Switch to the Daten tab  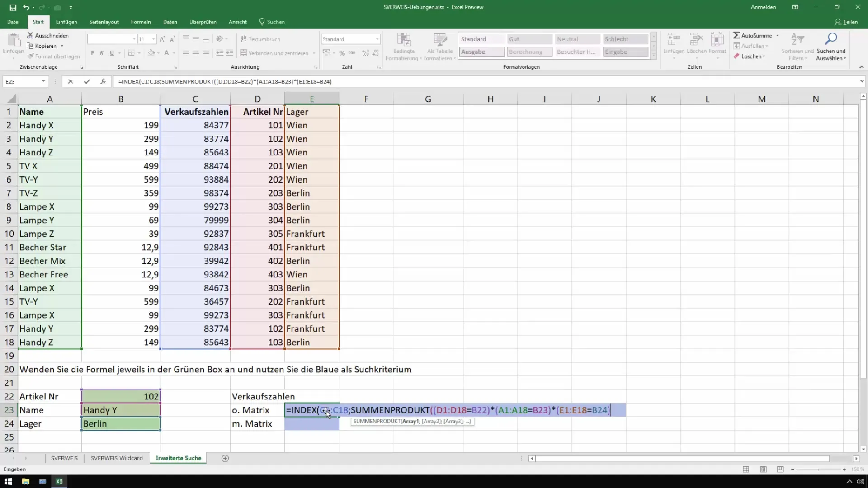click(x=170, y=22)
